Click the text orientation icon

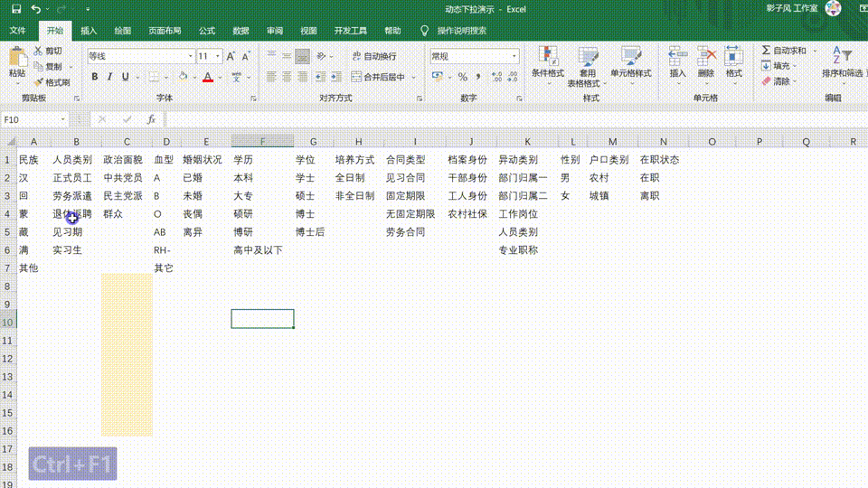322,56
